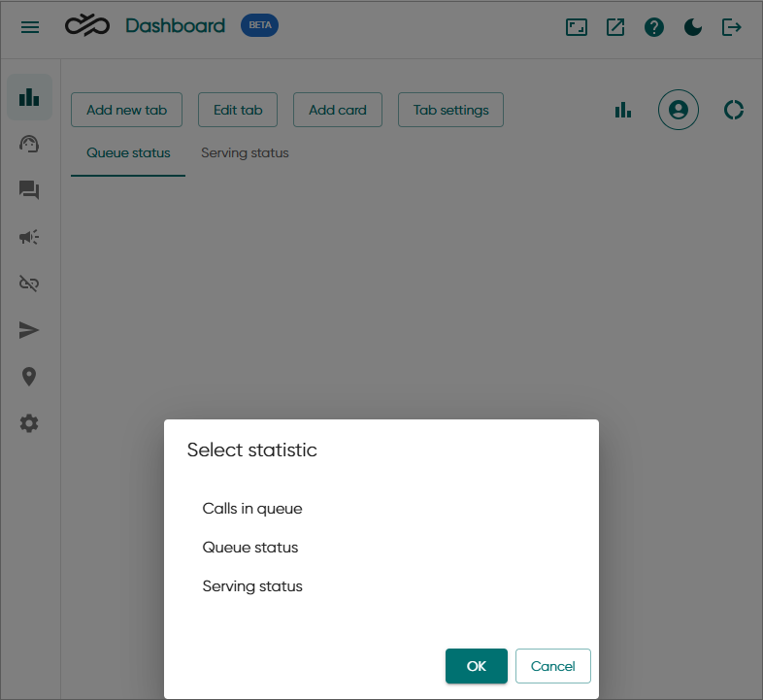
Task: Open the paper plane send sidebar icon
Action: pyautogui.click(x=29, y=330)
